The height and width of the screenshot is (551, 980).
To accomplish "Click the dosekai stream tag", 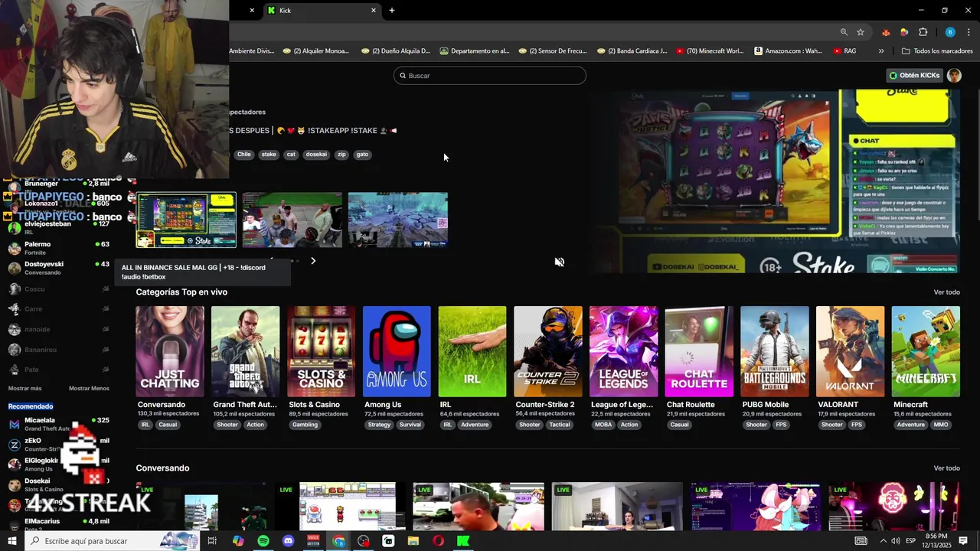I will tap(316, 155).
